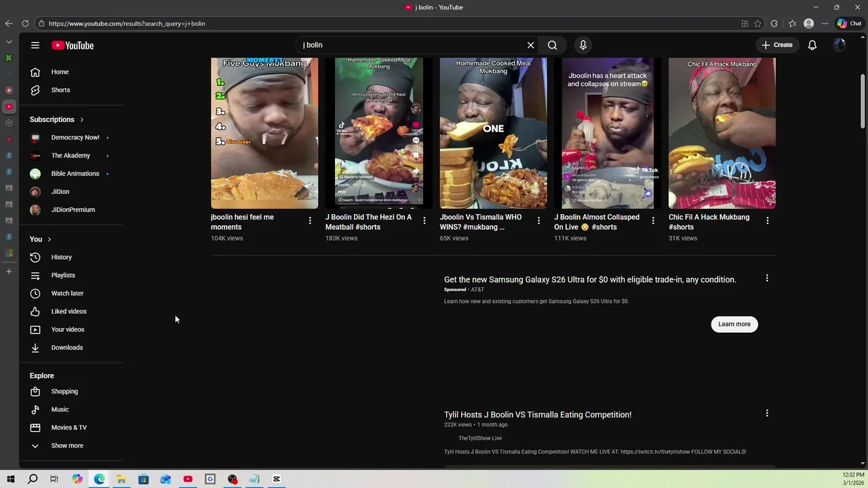Screen dimensions: 868x488
Task: Click the page vertical scrollbar thumb
Action: click(x=863, y=100)
